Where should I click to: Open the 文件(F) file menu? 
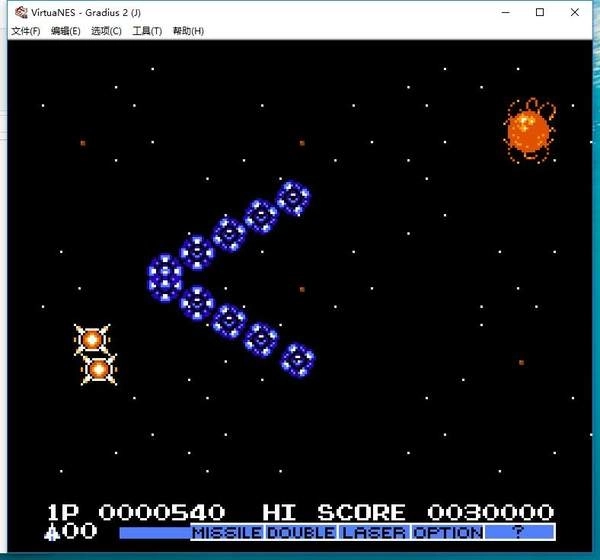tap(25, 31)
